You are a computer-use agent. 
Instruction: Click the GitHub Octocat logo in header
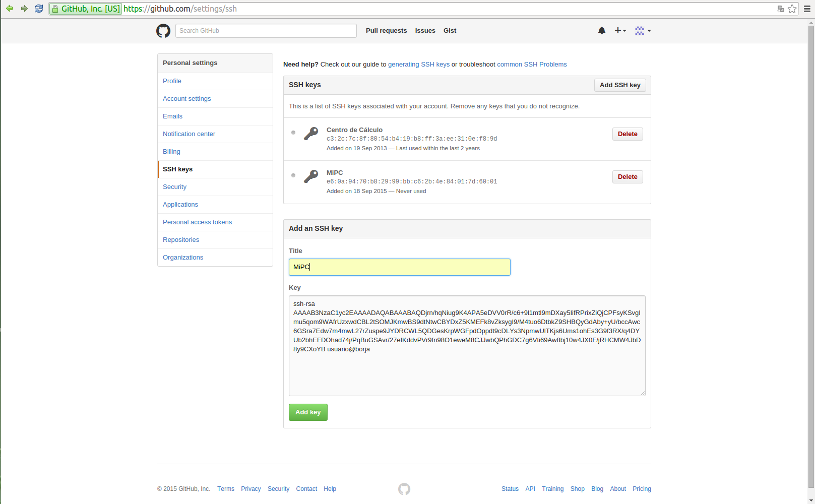(163, 31)
